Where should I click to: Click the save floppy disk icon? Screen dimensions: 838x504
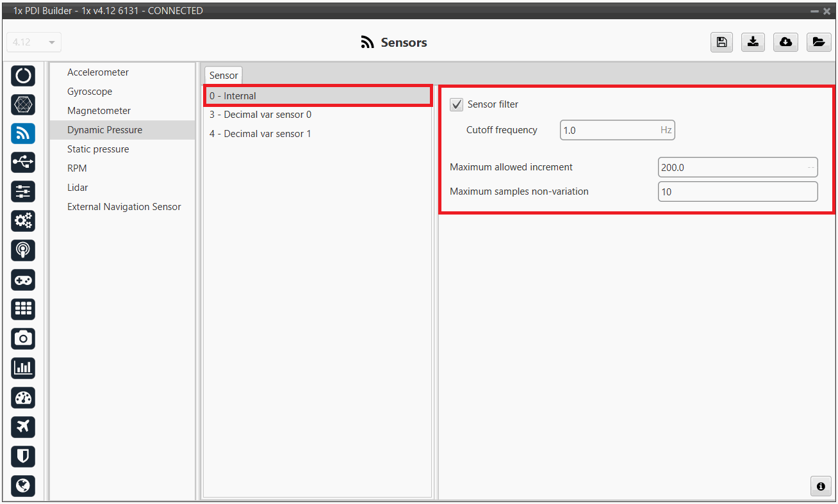pos(721,42)
